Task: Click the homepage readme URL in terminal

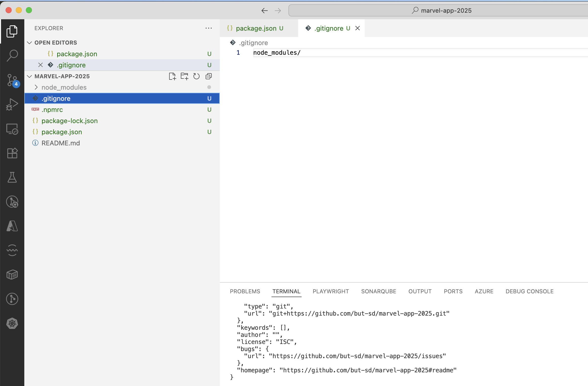Action: [x=368, y=370]
